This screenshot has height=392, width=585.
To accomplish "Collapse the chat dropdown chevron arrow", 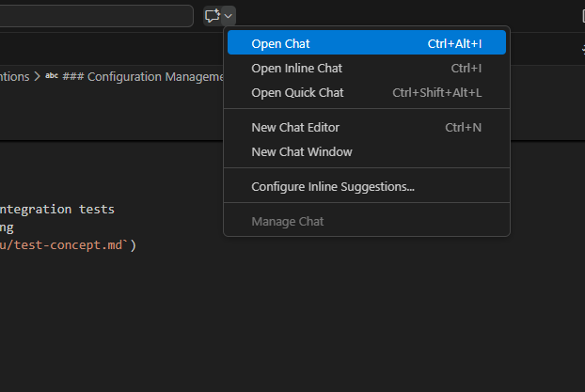I will (229, 16).
